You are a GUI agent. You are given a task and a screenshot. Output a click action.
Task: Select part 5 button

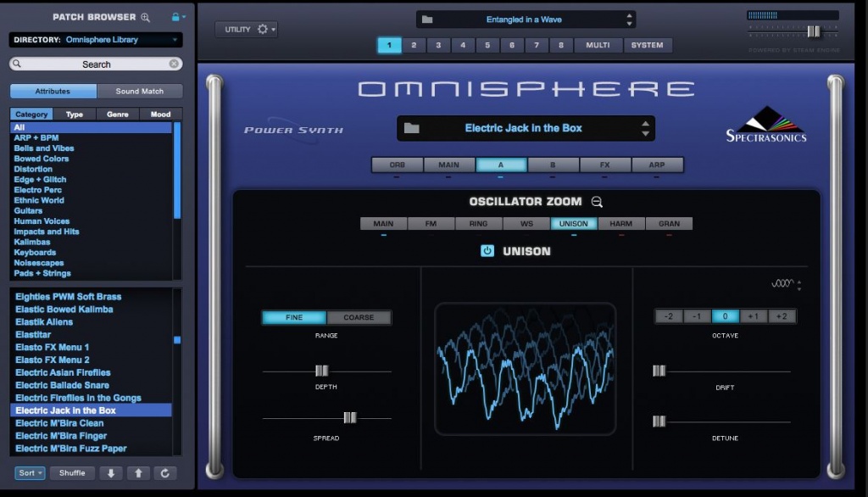click(487, 46)
